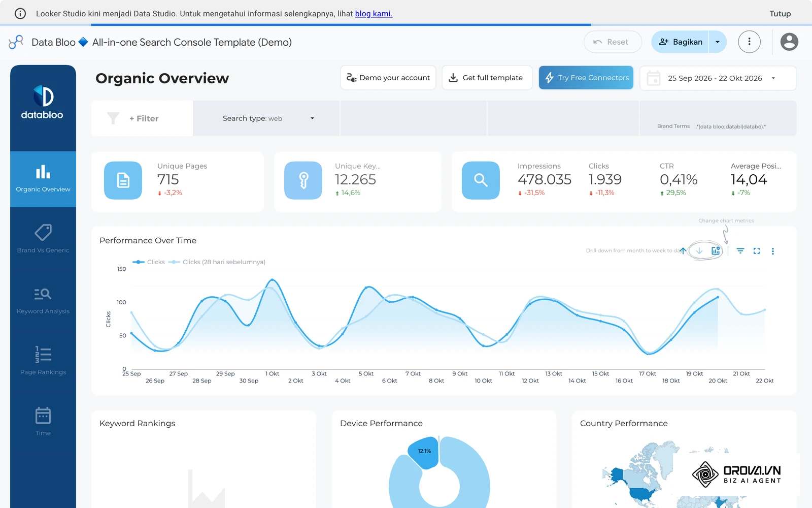Click the Impressions value 478.035

[545, 179]
